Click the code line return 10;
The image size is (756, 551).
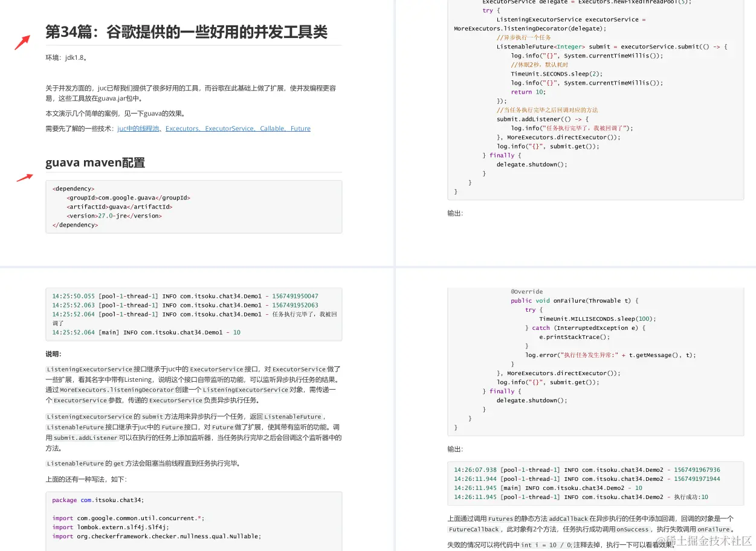[528, 92]
